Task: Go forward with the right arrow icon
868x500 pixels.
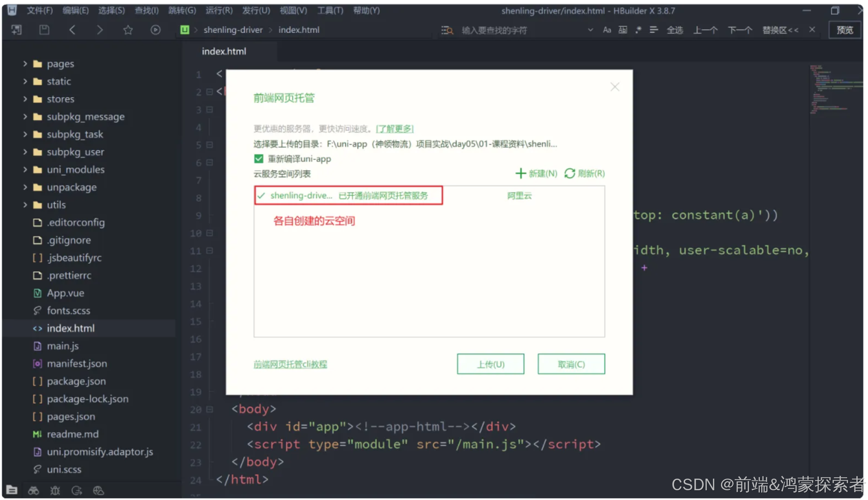Action: 99,30
